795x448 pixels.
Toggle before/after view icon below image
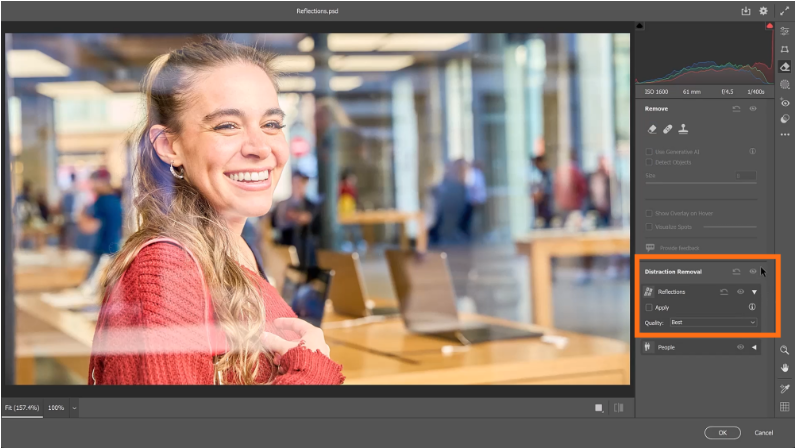click(618, 408)
